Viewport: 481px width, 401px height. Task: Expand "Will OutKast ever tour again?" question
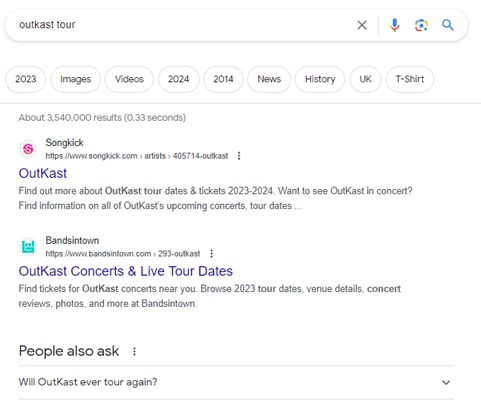point(236,382)
